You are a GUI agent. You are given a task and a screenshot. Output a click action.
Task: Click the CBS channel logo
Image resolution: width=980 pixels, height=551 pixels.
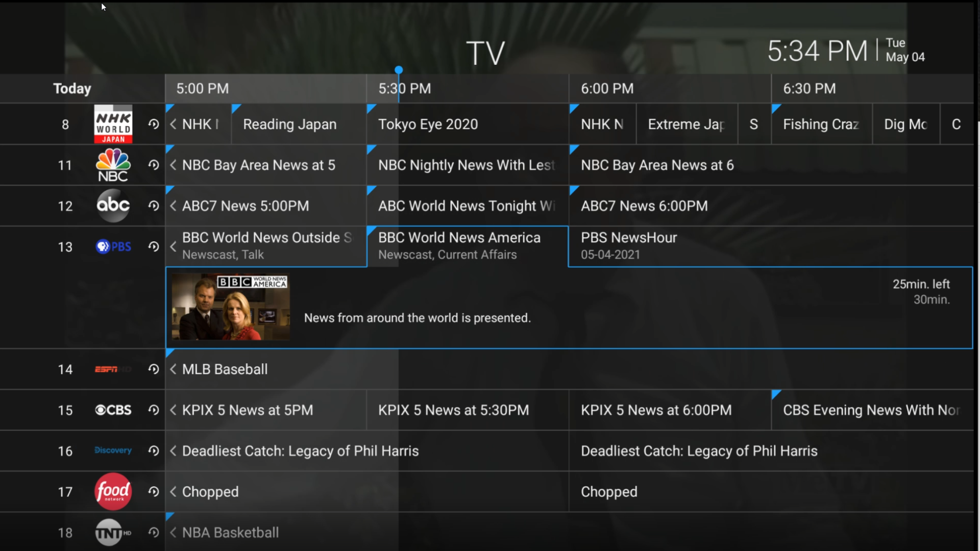tap(113, 410)
